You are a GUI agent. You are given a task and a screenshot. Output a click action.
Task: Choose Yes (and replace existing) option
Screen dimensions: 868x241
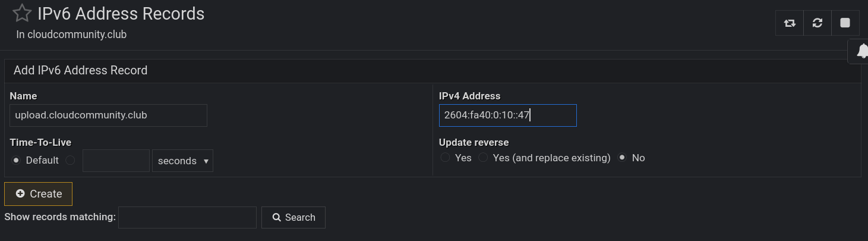(x=484, y=158)
